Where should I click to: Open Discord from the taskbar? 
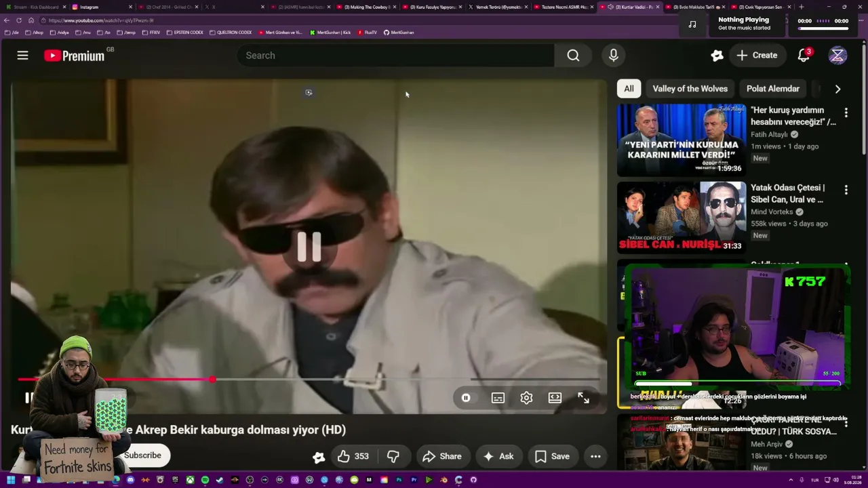131,480
